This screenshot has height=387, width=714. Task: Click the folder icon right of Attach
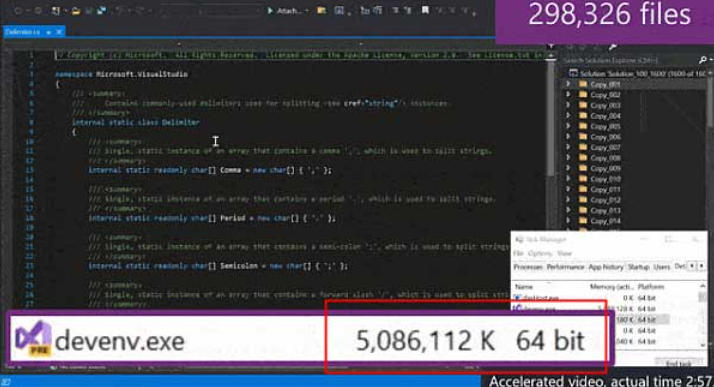coord(321,10)
